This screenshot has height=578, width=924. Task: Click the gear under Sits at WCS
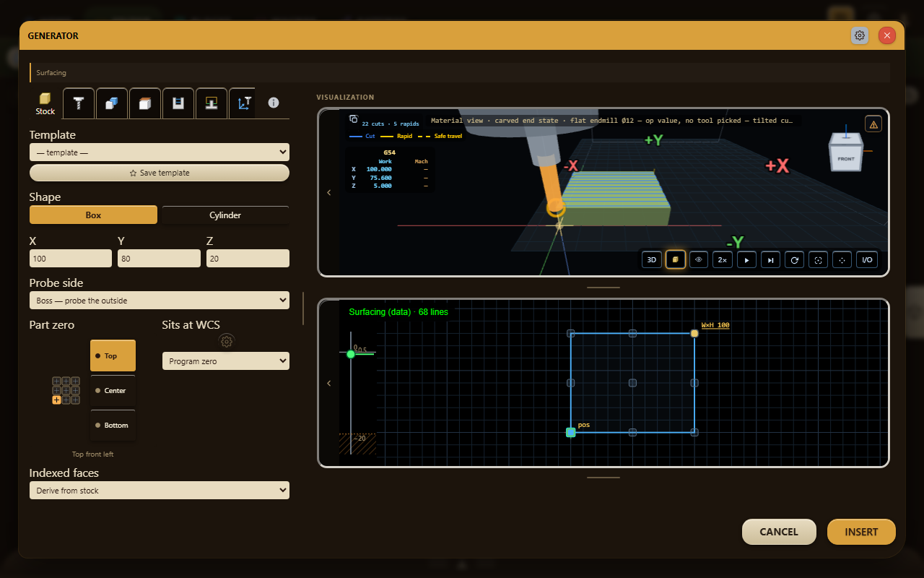(227, 341)
